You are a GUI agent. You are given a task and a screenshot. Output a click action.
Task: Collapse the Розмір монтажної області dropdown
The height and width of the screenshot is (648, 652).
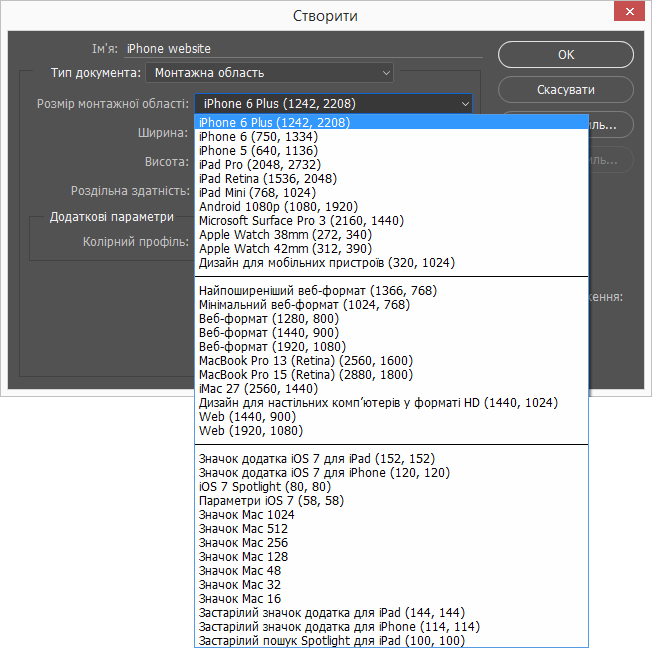click(333, 104)
